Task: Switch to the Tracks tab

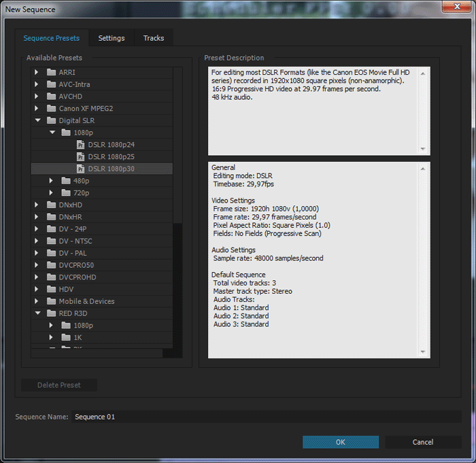Action: (154, 38)
